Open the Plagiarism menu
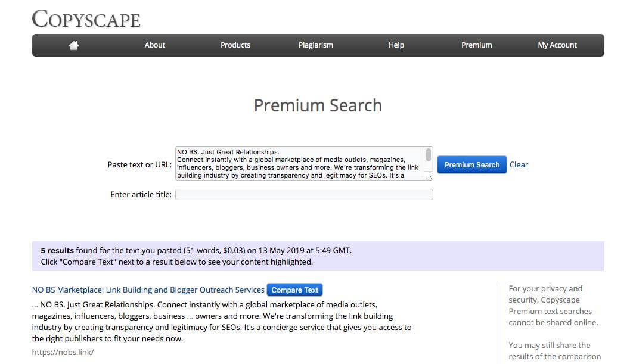 click(316, 45)
